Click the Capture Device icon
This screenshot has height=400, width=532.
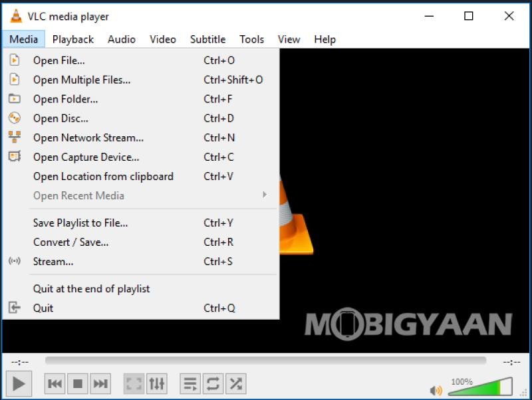click(14, 156)
